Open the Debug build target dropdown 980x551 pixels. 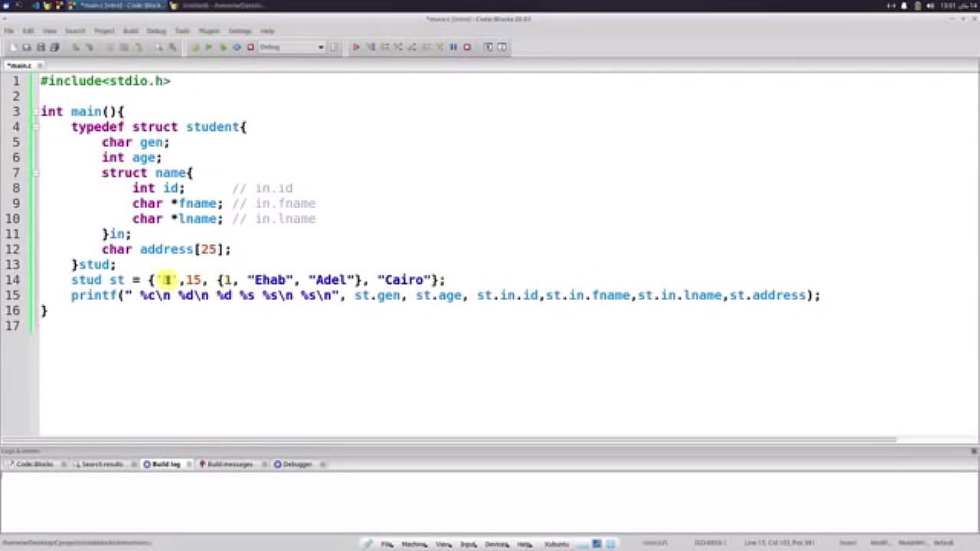point(321,47)
